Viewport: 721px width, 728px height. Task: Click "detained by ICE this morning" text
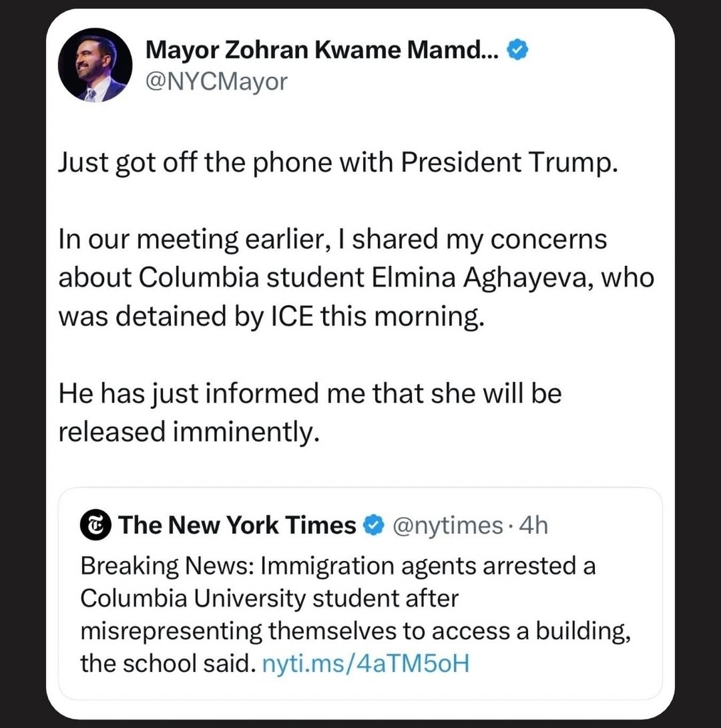point(302,316)
